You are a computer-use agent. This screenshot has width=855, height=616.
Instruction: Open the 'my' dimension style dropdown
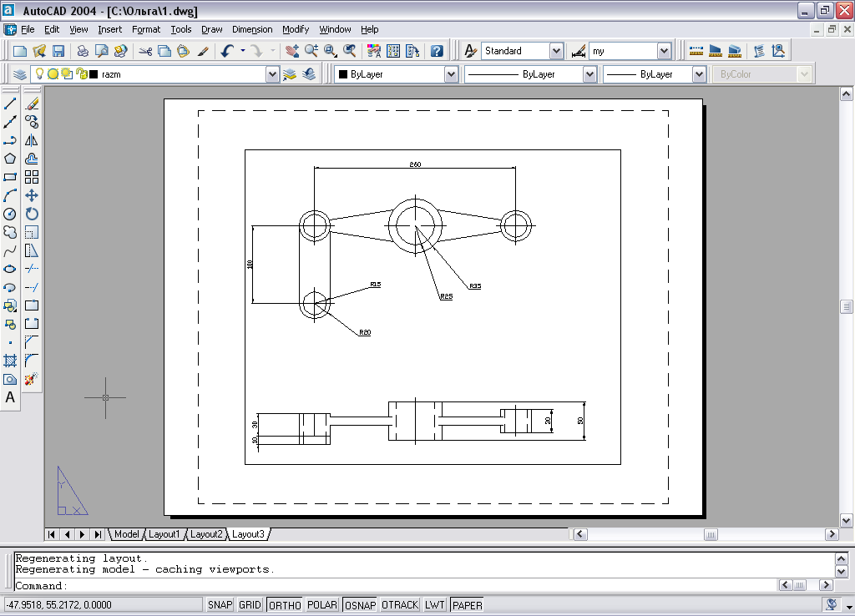click(x=664, y=51)
